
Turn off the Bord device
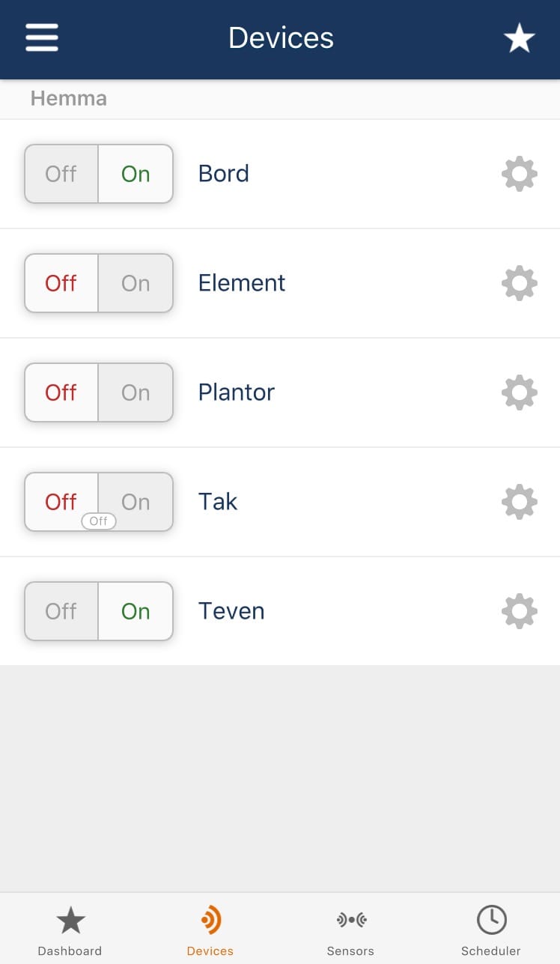click(x=61, y=174)
